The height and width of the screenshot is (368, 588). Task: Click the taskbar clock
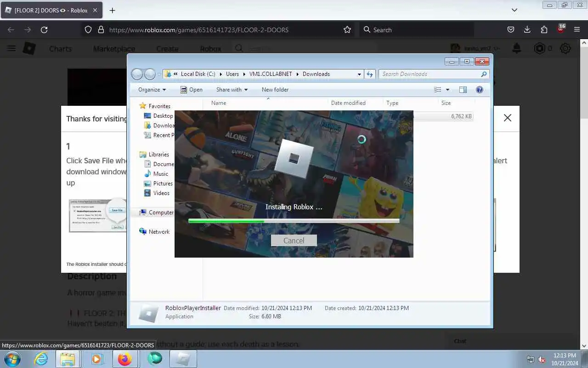pos(565,359)
